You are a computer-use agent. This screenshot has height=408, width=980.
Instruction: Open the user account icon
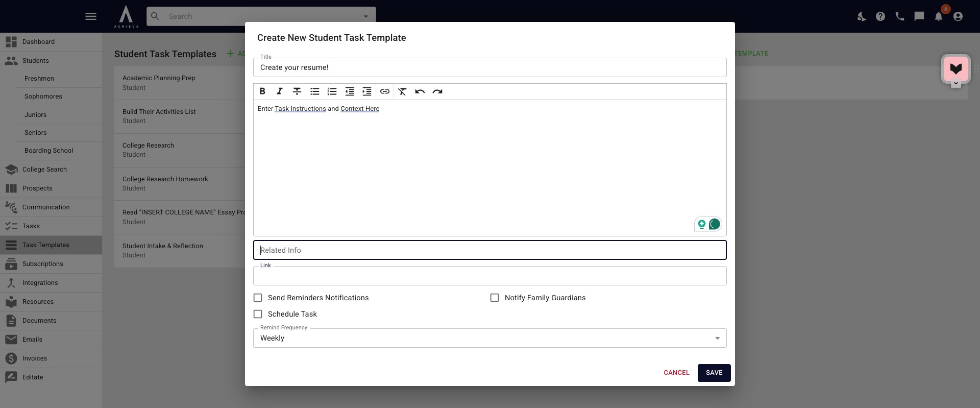(x=958, y=16)
